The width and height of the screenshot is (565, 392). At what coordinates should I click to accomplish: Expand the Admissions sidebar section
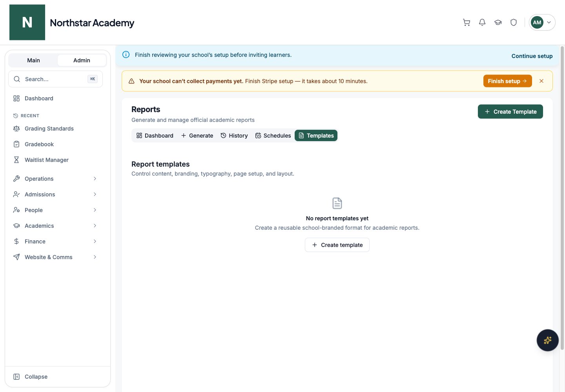(55, 194)
